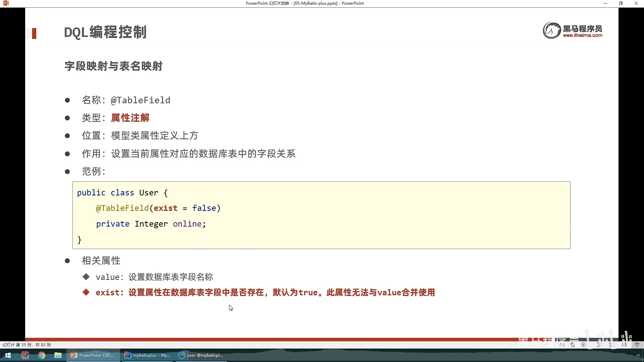Click the PowerPoint app icon in title bar

[x=6, y=3]
